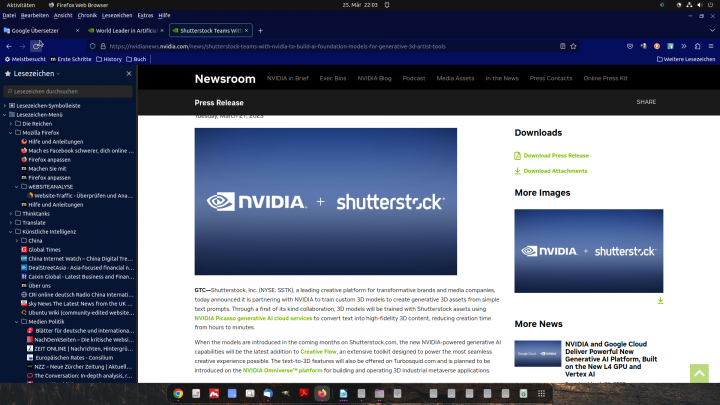This screenshot has width=720, height=405.
Task: Toggle reader view icon in address bar
Action: tap(562, 46)
